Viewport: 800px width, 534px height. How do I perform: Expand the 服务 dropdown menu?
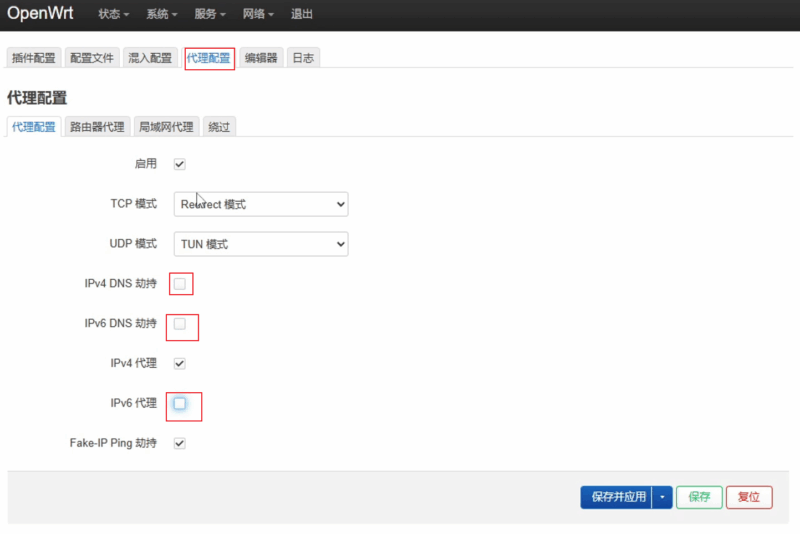pyautogui.click(x=210, y=15)
